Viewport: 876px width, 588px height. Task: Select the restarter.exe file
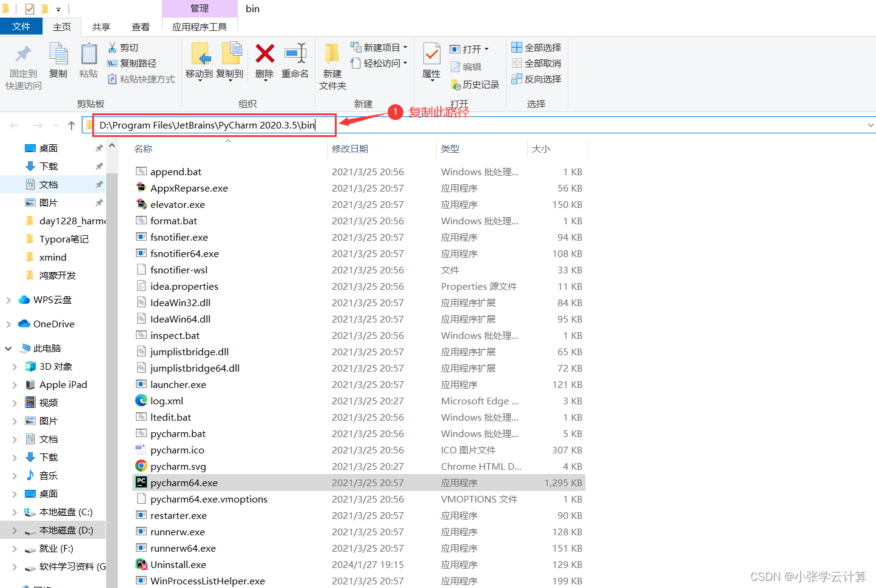(178, 515)
